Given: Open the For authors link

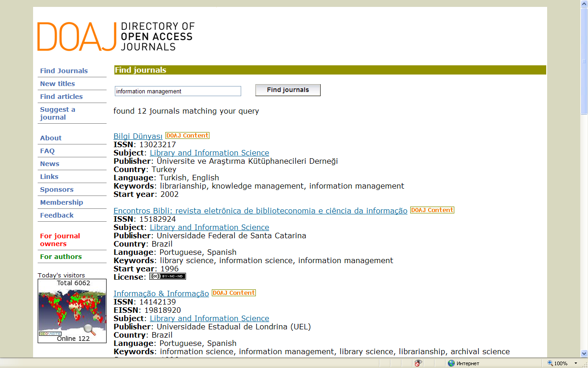Looking at the screenshot, I should (61, 257).
